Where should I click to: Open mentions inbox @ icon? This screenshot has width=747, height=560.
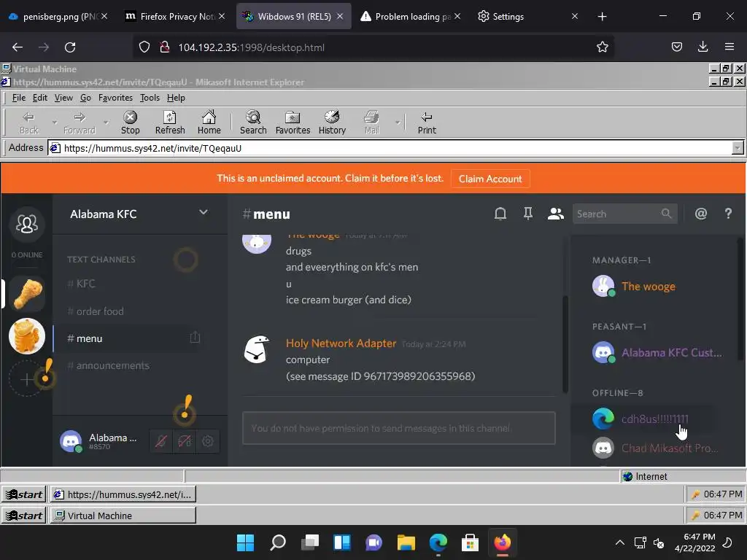click(x=701, y=214)
